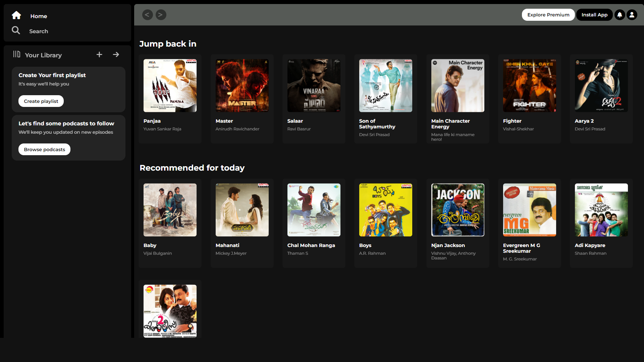Click the Njan Jackson album title
This screenshot has height=362, width=644.
[448, 245]
